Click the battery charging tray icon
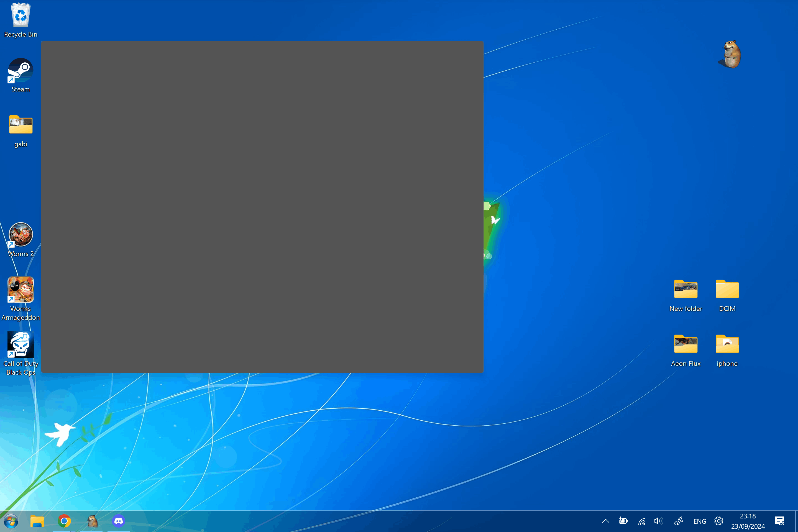The width and height of the screenshot is (798, 532). click(x=623, y=521)
